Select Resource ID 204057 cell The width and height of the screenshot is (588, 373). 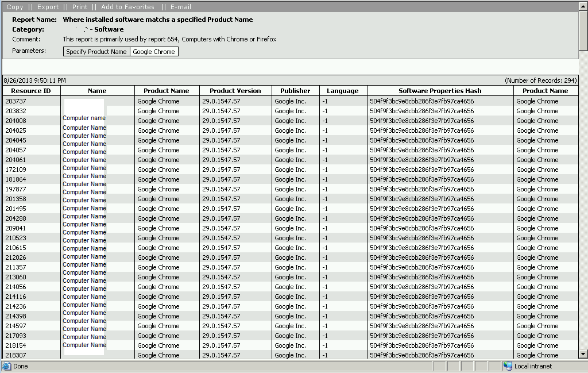tap(32, 150)
